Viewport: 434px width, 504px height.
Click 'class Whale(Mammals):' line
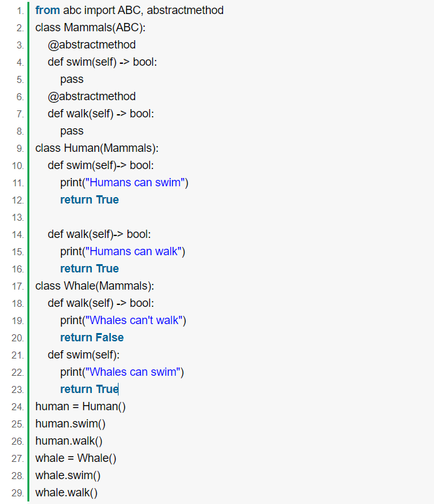[94, 286]
